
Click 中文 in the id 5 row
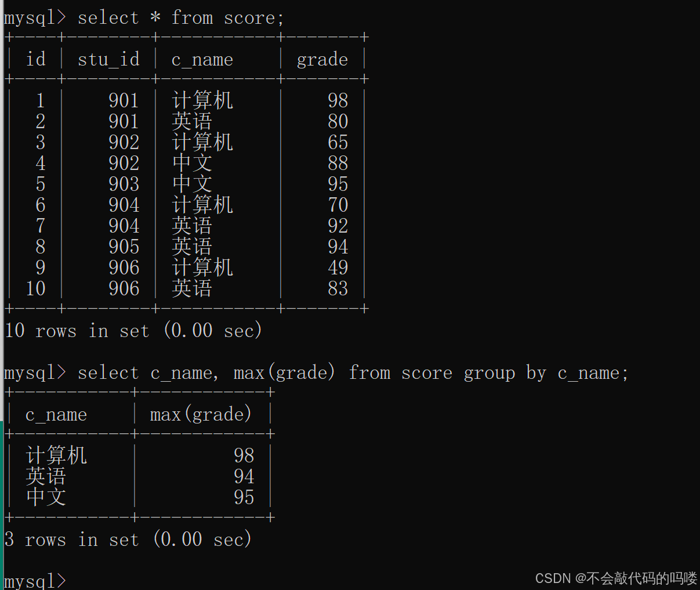(x=192, y=184)
